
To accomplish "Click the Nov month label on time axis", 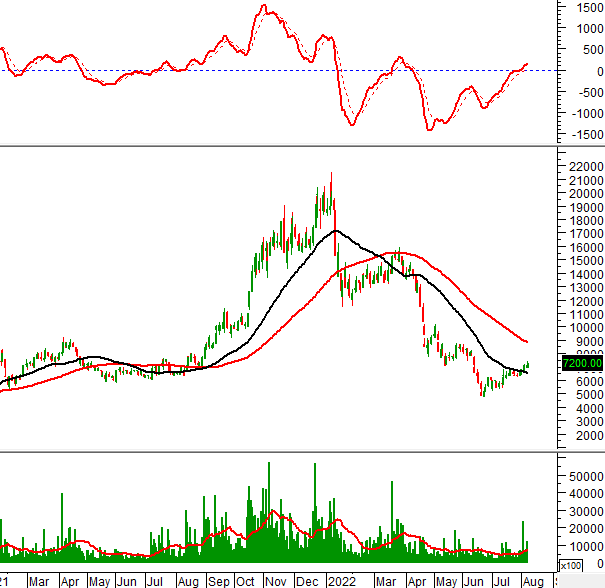I will coord(277,580).
